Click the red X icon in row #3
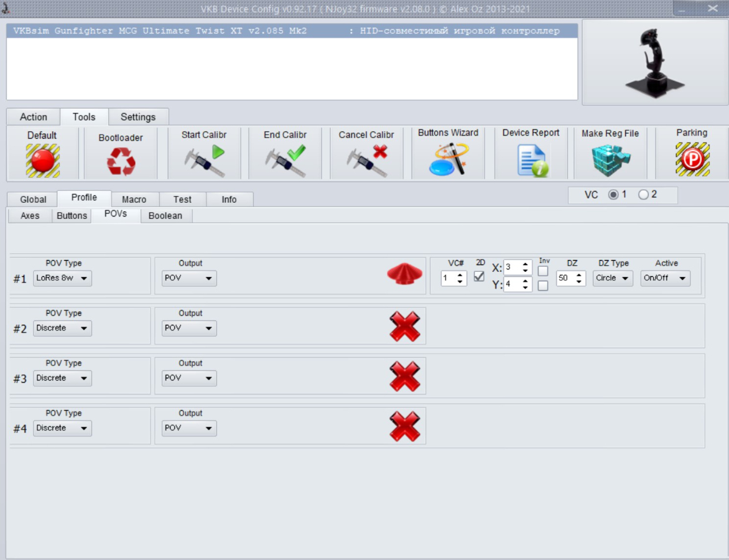729x560 pixels. [405, 376]
